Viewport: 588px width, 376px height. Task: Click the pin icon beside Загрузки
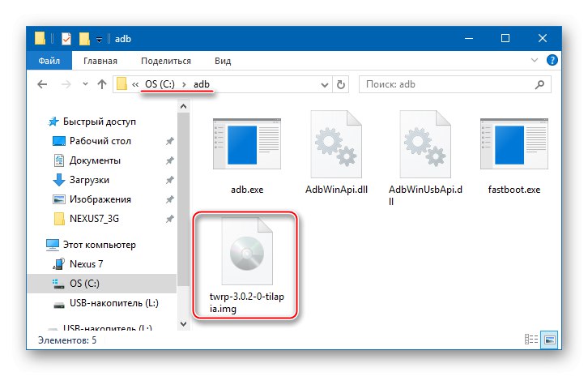point(170,180)
